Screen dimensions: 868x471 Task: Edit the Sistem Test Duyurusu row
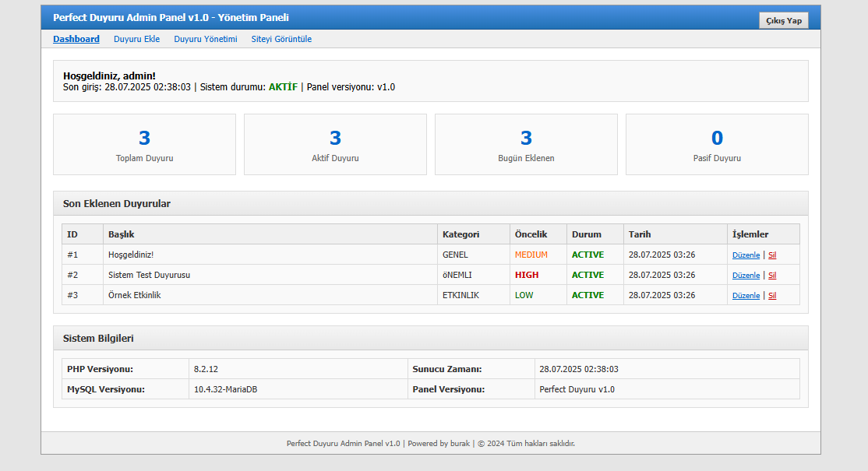[x=746, y=276]
